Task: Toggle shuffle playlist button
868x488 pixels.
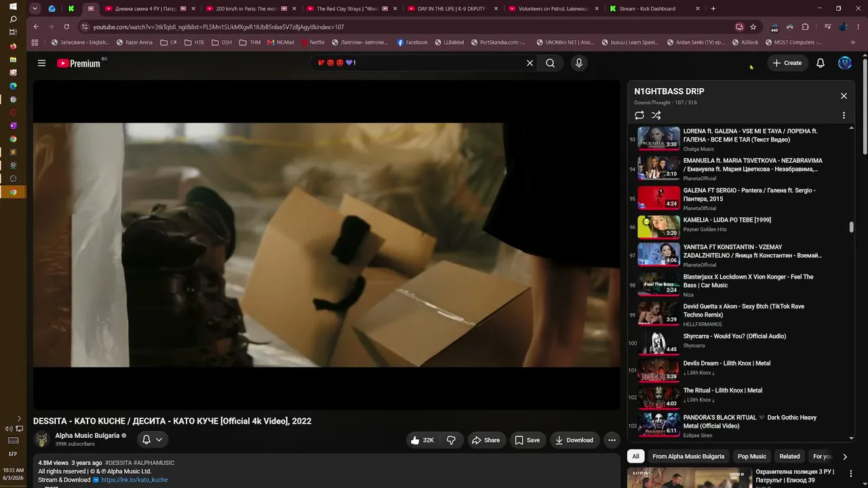Action: (x=656, y=115)
